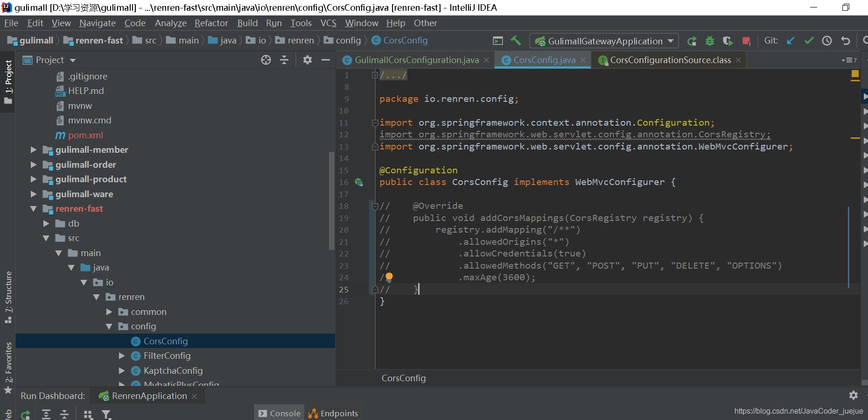Revert changes with the rollback arrow icon

pos(846,41)
